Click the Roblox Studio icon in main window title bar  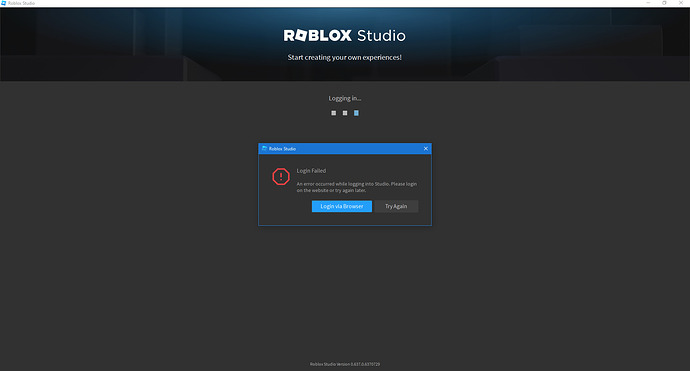pos(4,3)
